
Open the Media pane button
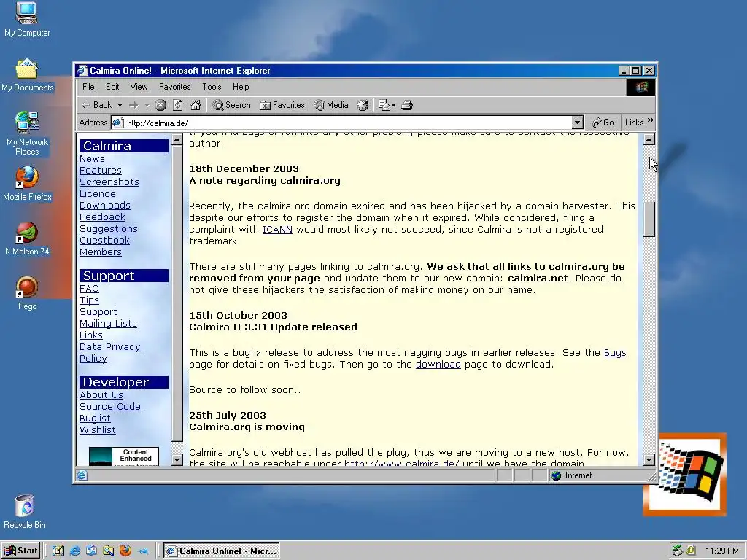[332, 105]
